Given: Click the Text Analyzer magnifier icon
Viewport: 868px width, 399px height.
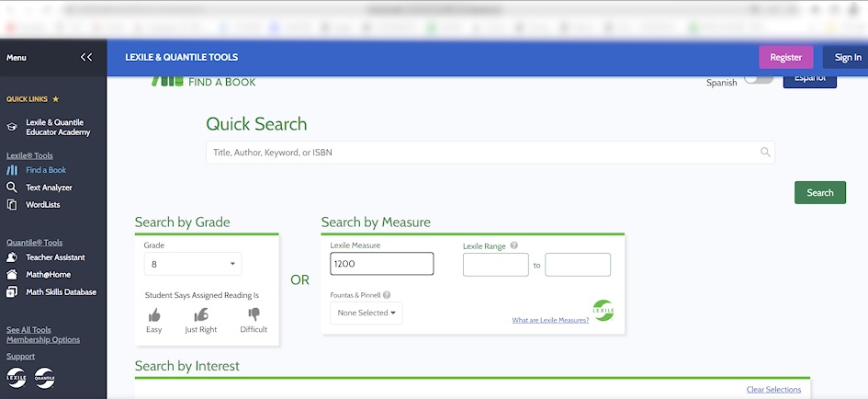Looking at the screenshot, I should (12, 188).
